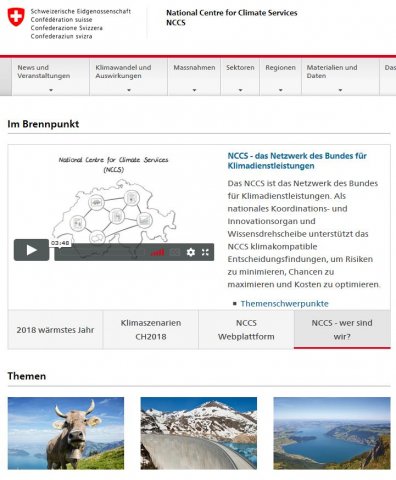Play the NCCS video

31,250
